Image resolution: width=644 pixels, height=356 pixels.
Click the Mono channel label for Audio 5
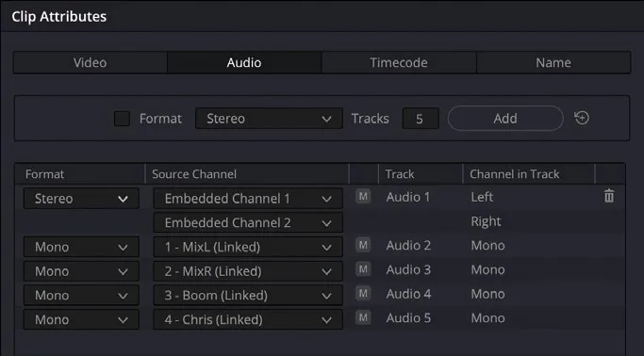tap(487, 318)
